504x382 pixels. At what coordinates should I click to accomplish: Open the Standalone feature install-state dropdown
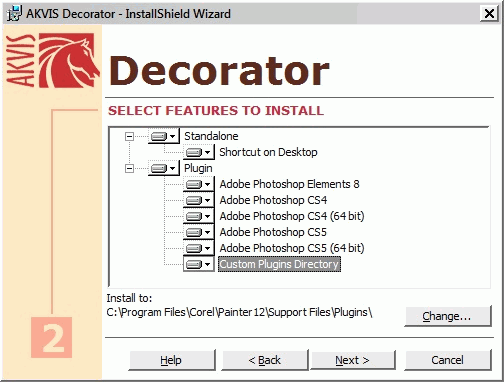[x=164, y=136]
